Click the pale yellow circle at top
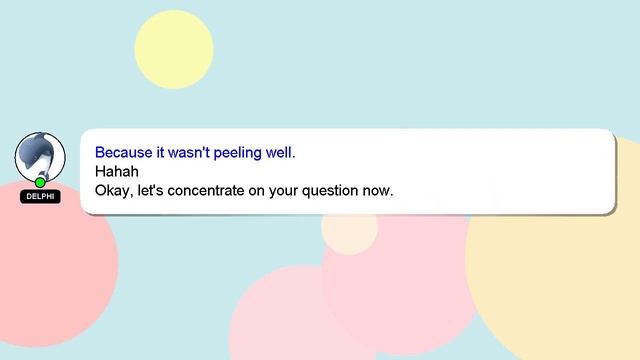 [174, 49]
